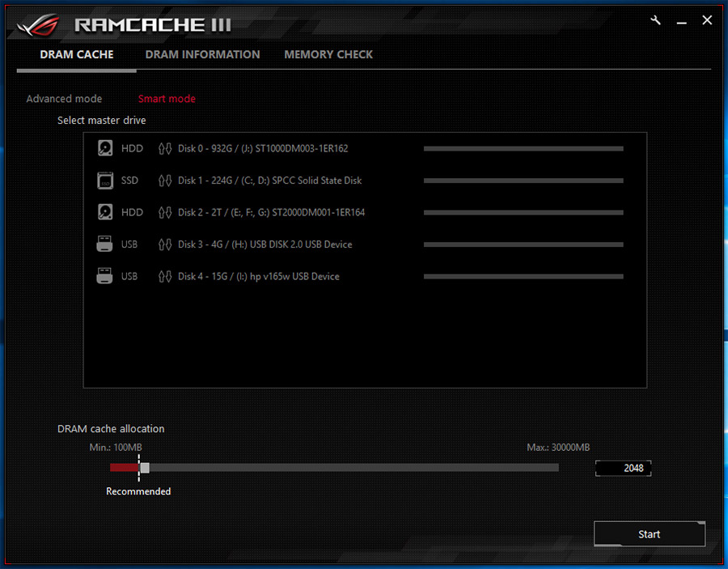728x569 pixels.
Task: Start the DRAM cache
Action: pos(649,533)
